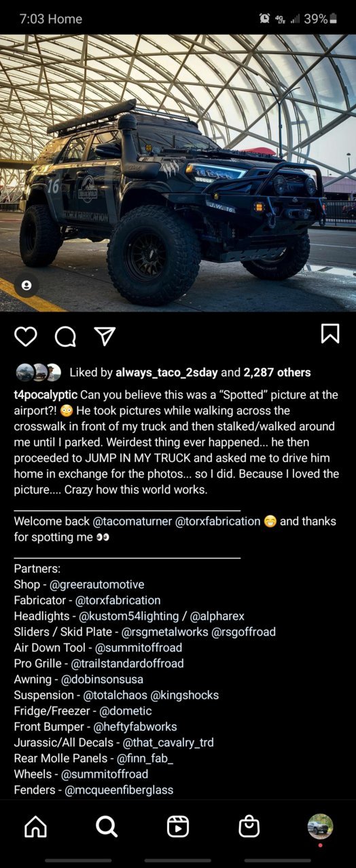Image resolution: width=356 pixels, height=868 pixels.
Task: Open the @heftyfabworks front bumper mention
Action: pos(135,726)
